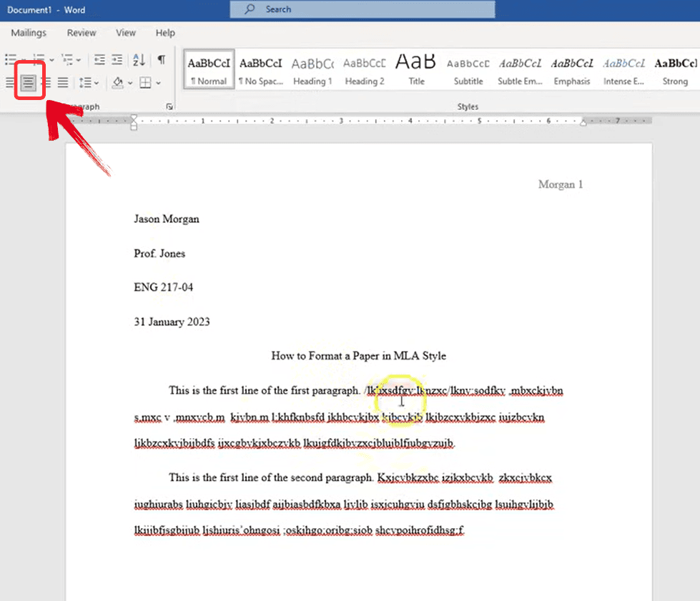Toggle shading fill on selected text

coord(117,82)
